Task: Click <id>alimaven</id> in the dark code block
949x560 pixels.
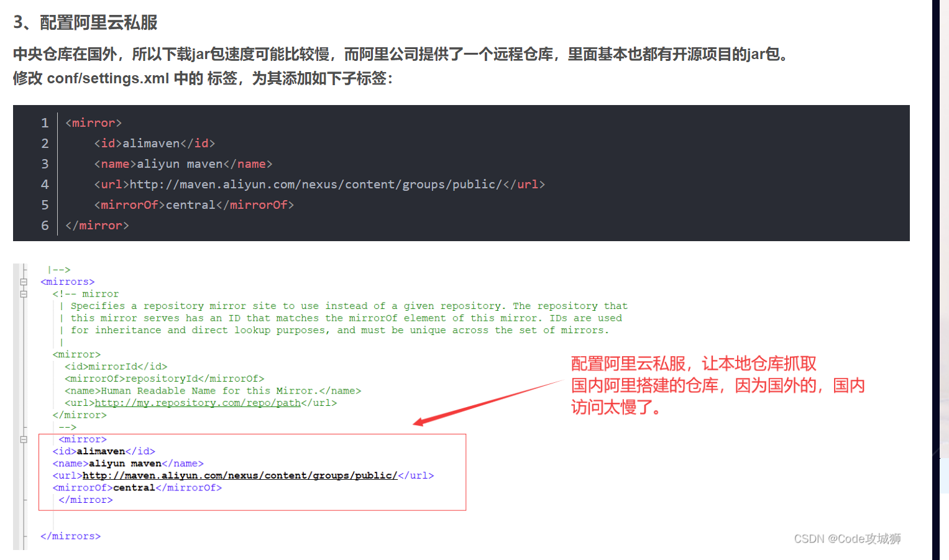Action: coord(155,144)
